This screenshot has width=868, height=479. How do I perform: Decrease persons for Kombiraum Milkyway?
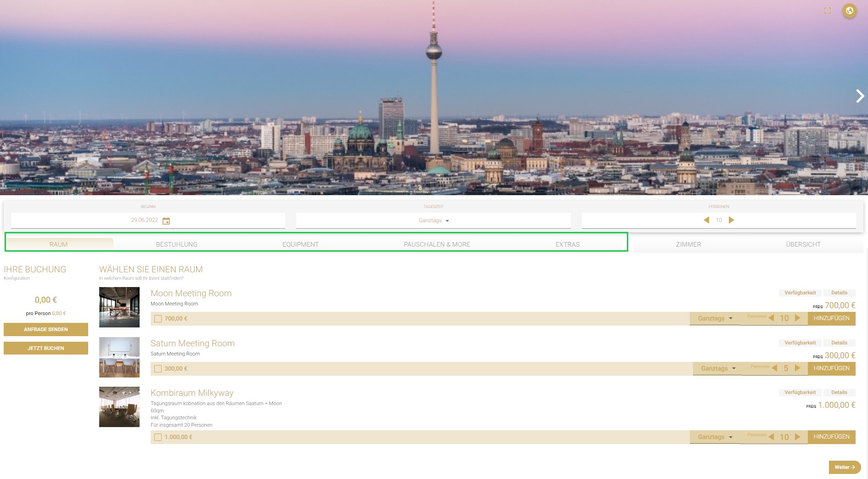(772, 436)
